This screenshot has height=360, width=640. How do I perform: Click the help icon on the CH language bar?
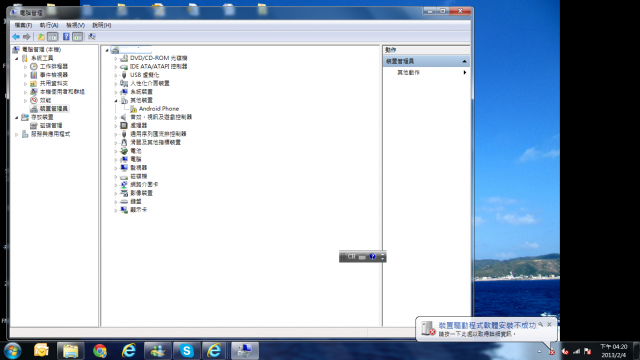click(x=372, y=256)
